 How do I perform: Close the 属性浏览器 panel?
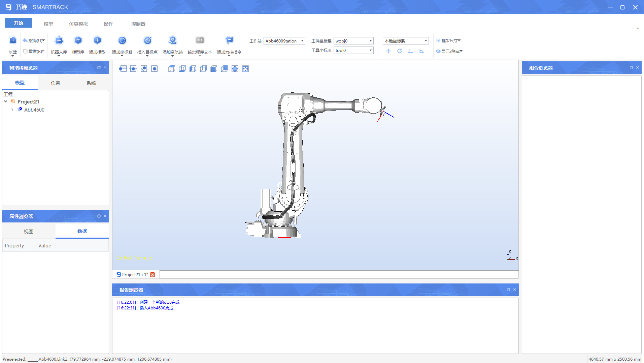click(x=105, y=216)
